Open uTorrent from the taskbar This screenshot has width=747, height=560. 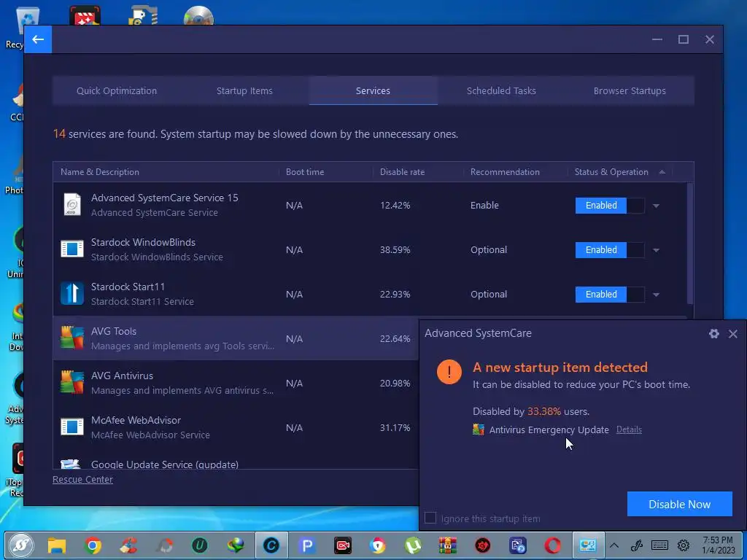coord(413,545)
